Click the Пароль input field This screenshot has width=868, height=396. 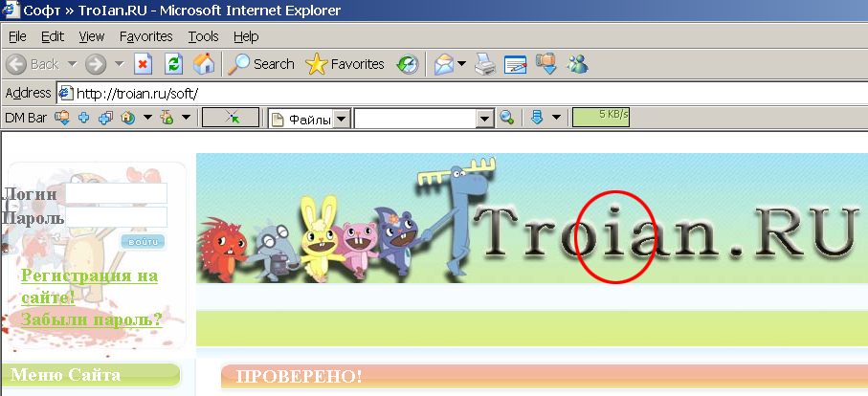(116, 217)
